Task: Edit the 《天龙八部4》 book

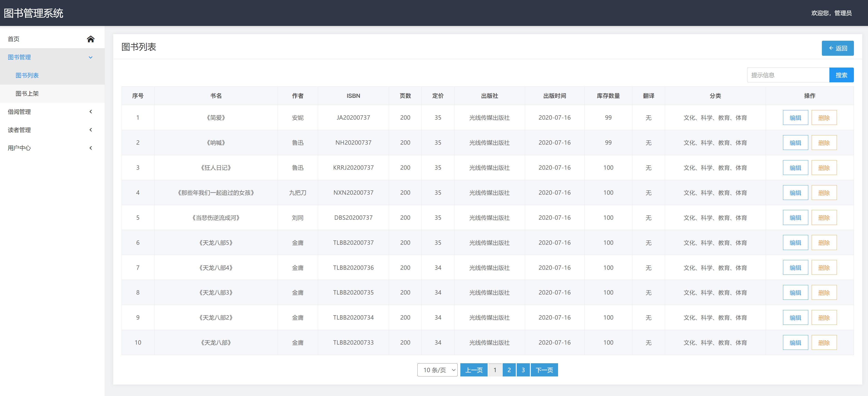Action: [x=795, y=267]
